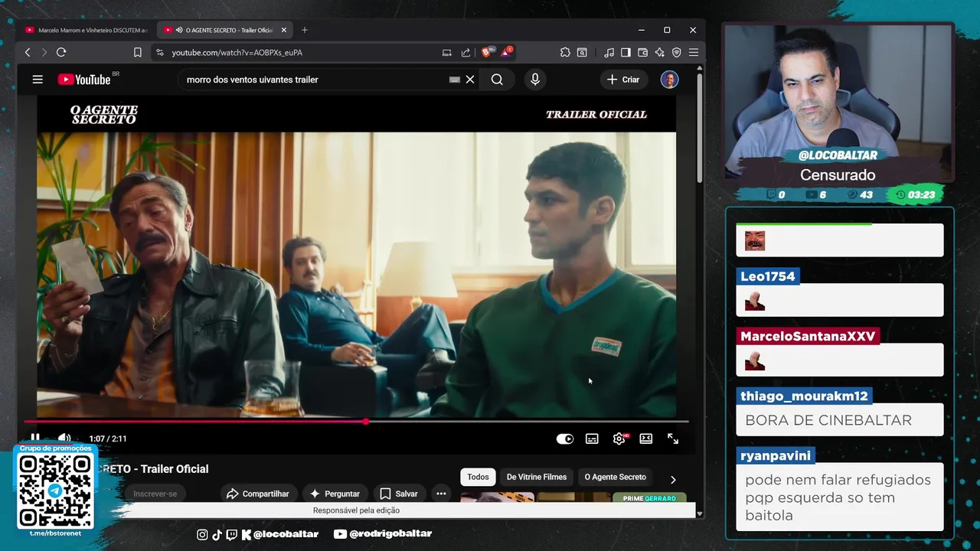
Task: Toggle the browser sidebar panel
Action: [626, 52]
